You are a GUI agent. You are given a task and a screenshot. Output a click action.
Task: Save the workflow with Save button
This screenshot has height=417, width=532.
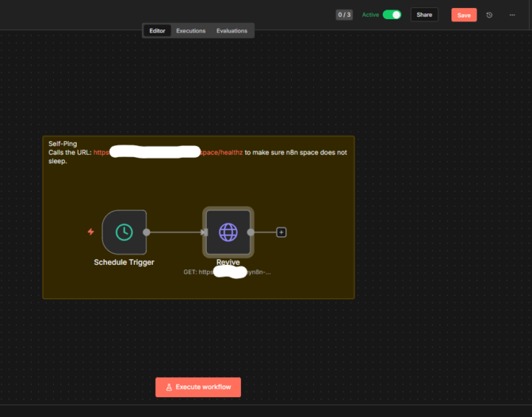tap(464, 15)
